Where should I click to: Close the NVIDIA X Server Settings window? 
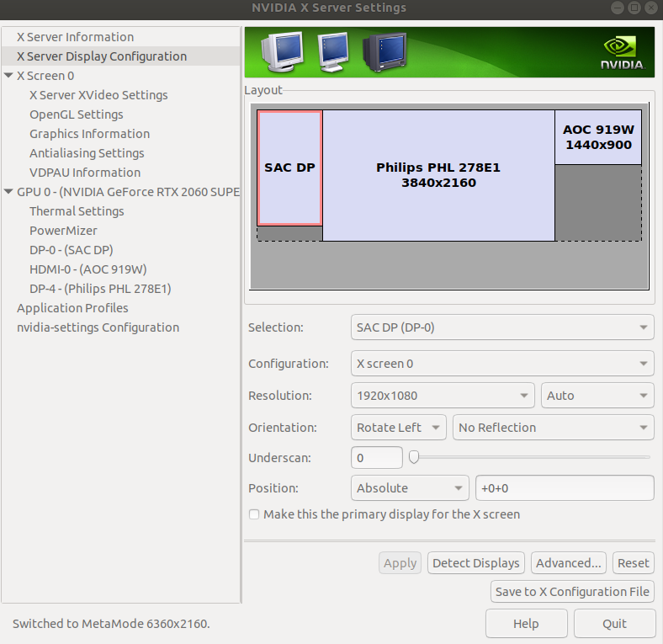[x=651, y=8]
